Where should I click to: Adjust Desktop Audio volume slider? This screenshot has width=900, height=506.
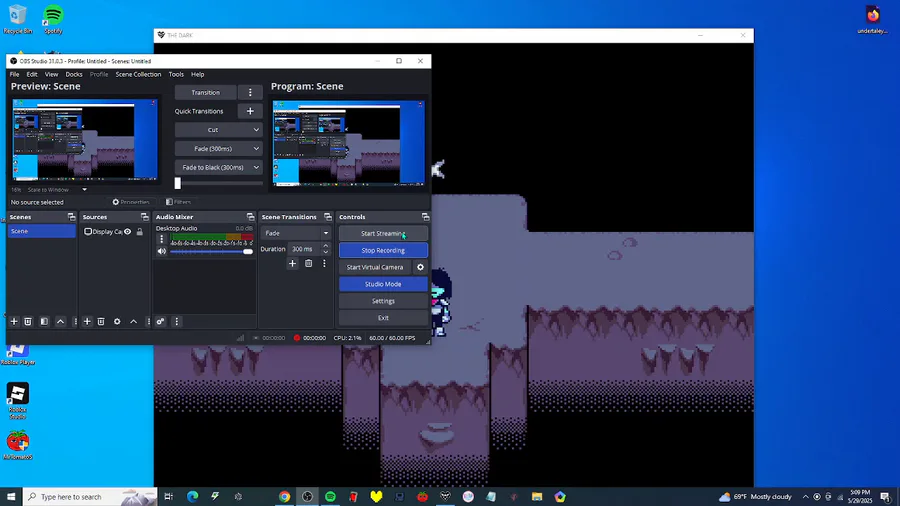tap(211, 251)
